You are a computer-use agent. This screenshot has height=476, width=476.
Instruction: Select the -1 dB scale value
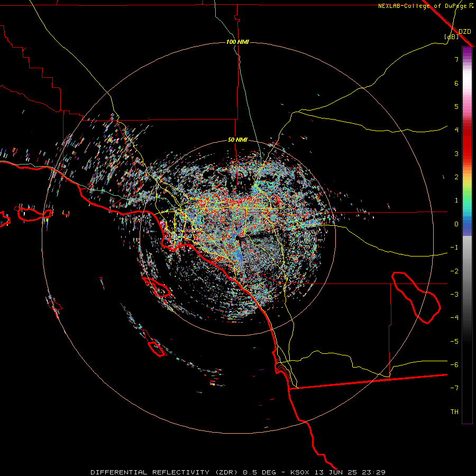(x=454, y=248)
